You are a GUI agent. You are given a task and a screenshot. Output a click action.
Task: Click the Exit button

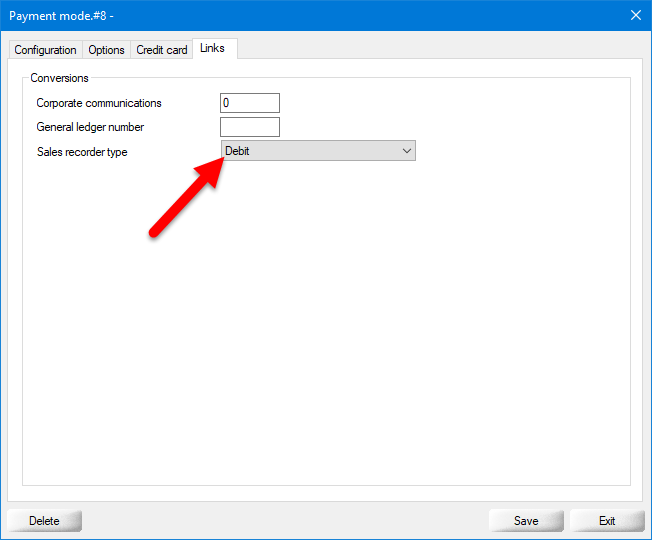click(607, 521)
